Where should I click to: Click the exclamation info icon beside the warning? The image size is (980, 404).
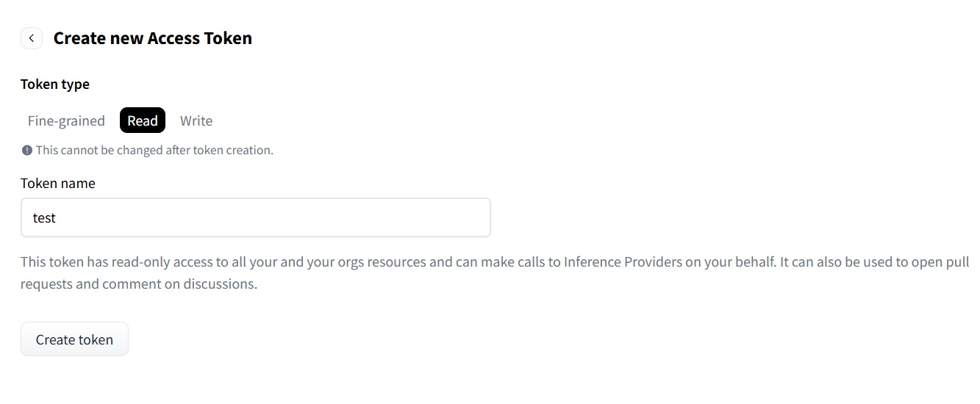point(27,150)
